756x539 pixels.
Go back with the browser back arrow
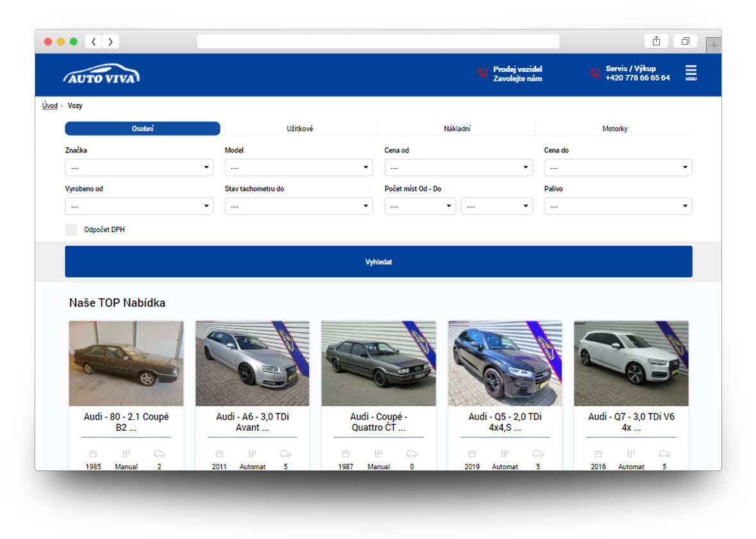[x=93, y=42]
